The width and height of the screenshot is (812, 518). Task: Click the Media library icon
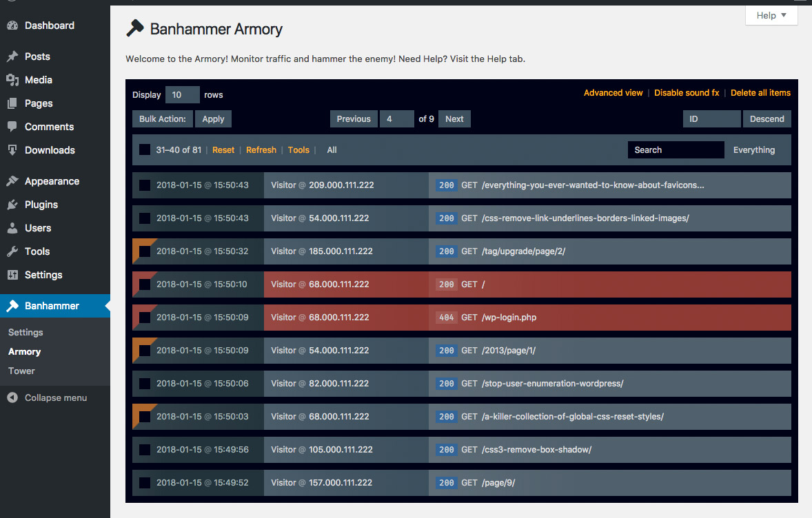pyautogui.click(x=12, y=80)
